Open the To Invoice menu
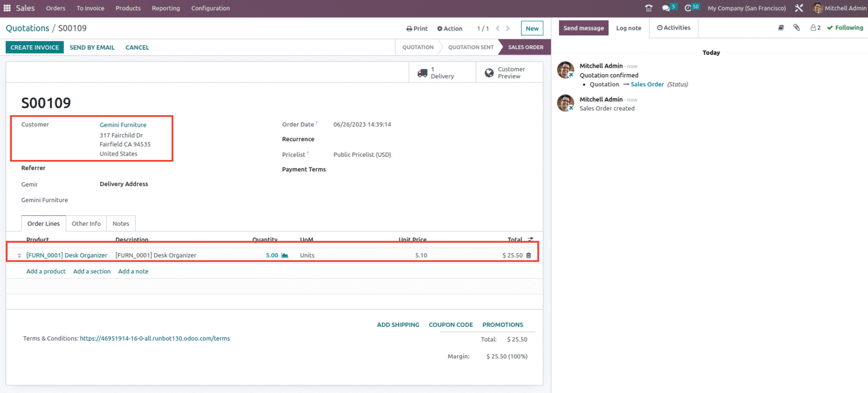 click(x=90, y=8)
